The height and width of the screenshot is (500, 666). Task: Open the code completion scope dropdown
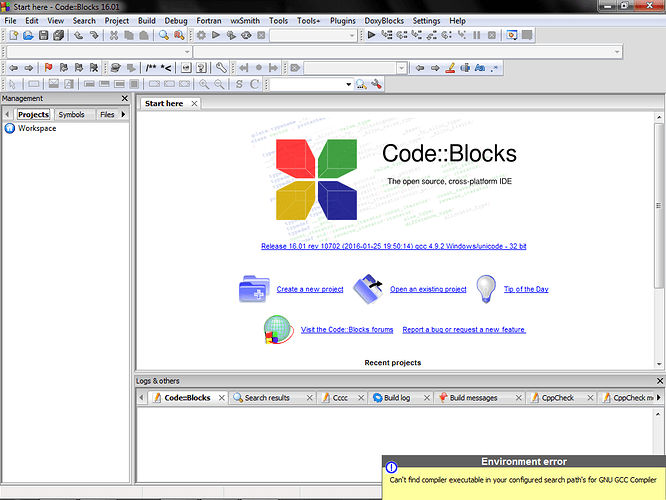pos(99,52)
